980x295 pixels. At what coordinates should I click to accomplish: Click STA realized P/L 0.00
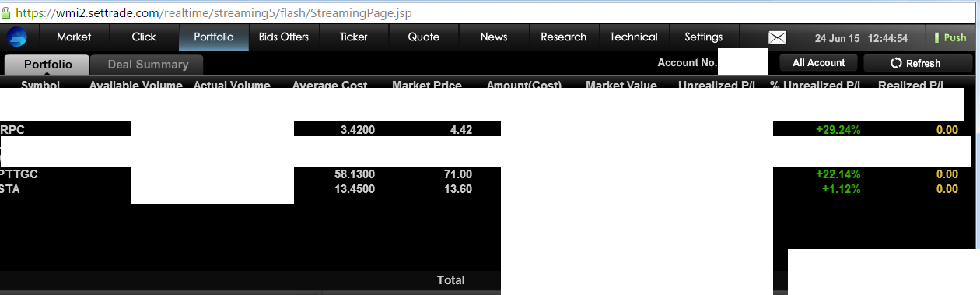[x=947, y=189]
